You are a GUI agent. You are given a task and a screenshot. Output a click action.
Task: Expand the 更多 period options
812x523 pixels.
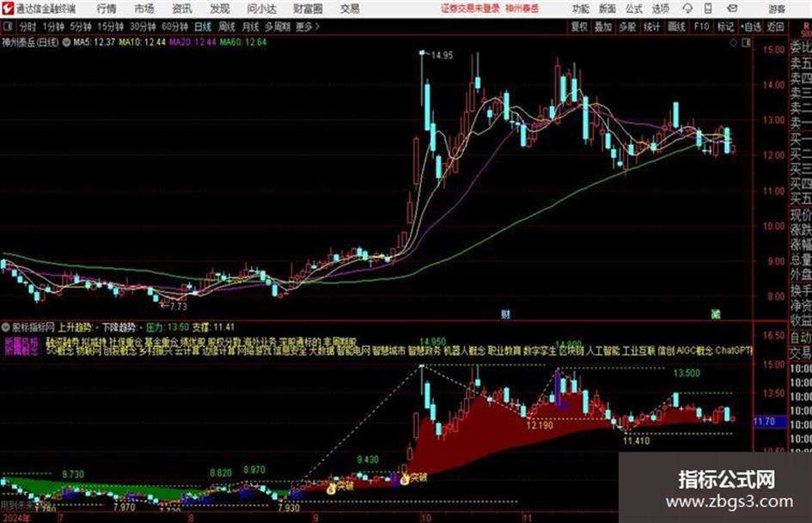(x=308, y=27)
